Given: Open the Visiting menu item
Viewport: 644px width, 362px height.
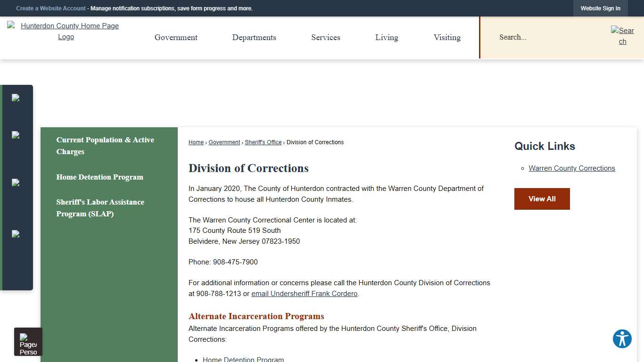Looking at the screenshot, I should [x=447, y=37].
